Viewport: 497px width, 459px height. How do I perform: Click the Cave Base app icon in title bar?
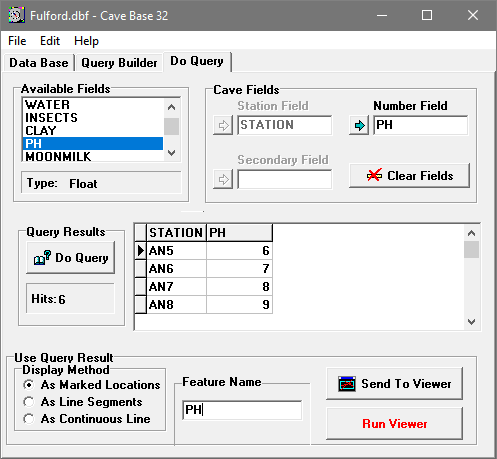(x=16, y=15)
